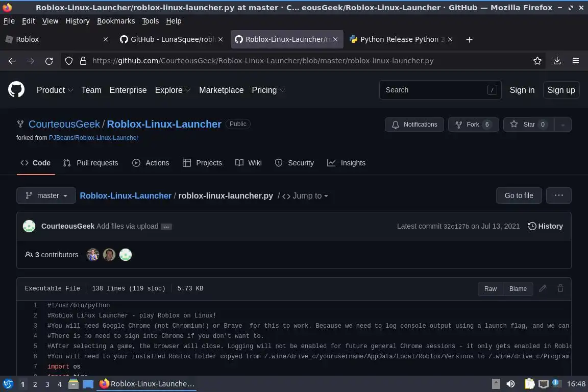Open the commit History link
588x392 pixels.
[x=546, y=226]
